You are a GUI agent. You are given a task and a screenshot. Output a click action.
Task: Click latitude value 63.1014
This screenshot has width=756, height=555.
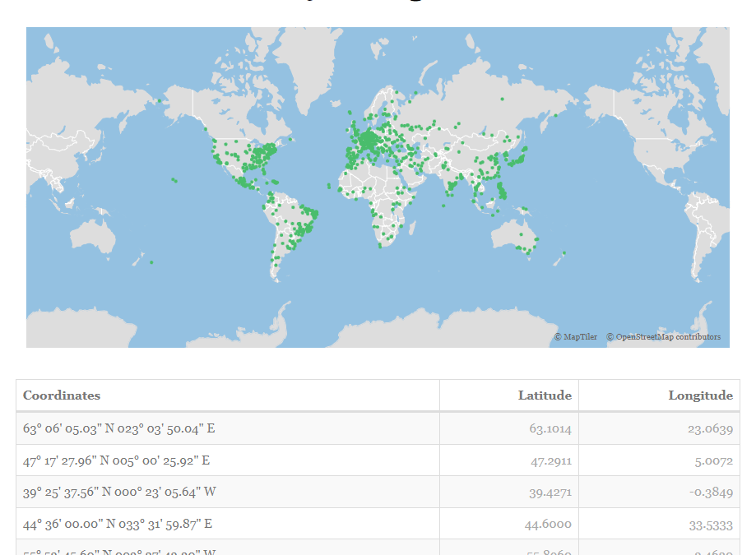pyautogui.click(x=550, y=428)
